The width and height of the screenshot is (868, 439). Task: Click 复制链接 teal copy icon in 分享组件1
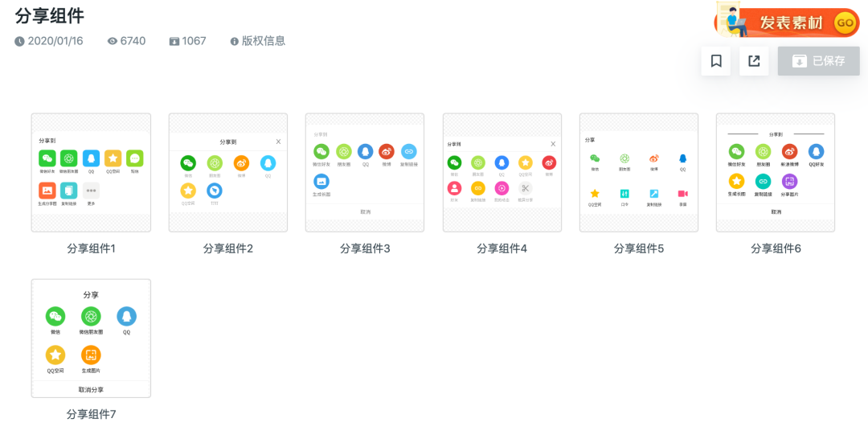[69, 191]
